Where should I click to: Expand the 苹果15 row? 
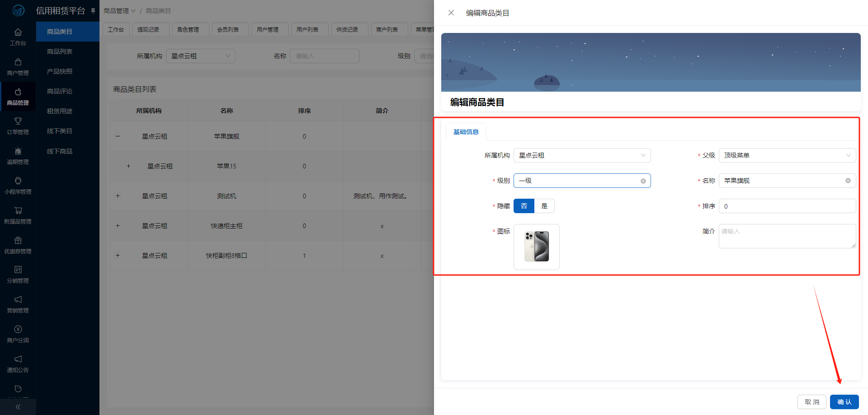(x=128, y=166)
